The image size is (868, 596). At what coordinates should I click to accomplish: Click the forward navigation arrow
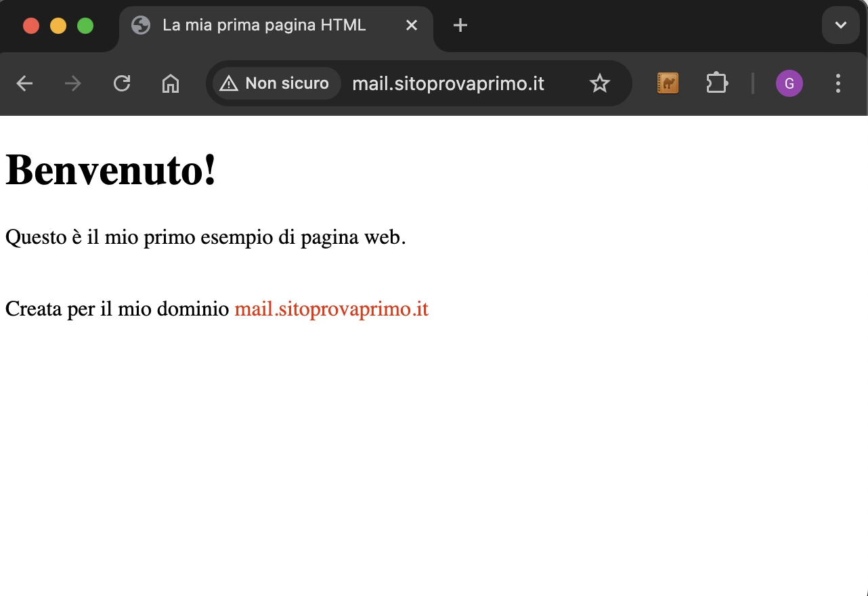pyautogui.click(x=72, y=83)
